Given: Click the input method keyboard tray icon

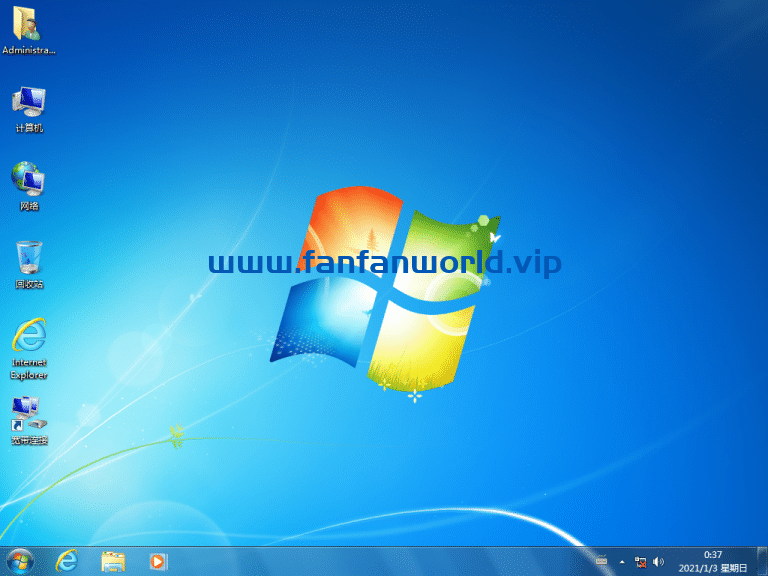Looking at the screenshot, I should 601,561.
